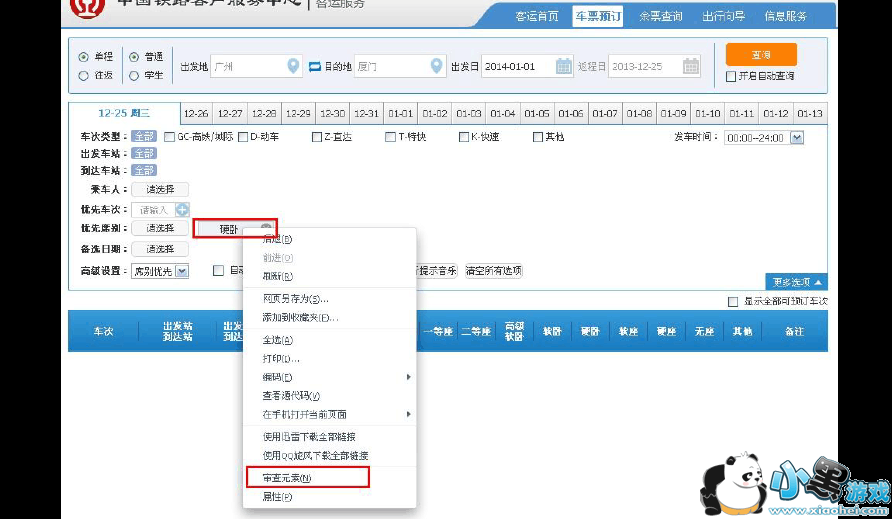Click the 出发日 date field 2014-01-01
Image resolution: width=892 pixels, height=519 pixels.
click(527, 67)
